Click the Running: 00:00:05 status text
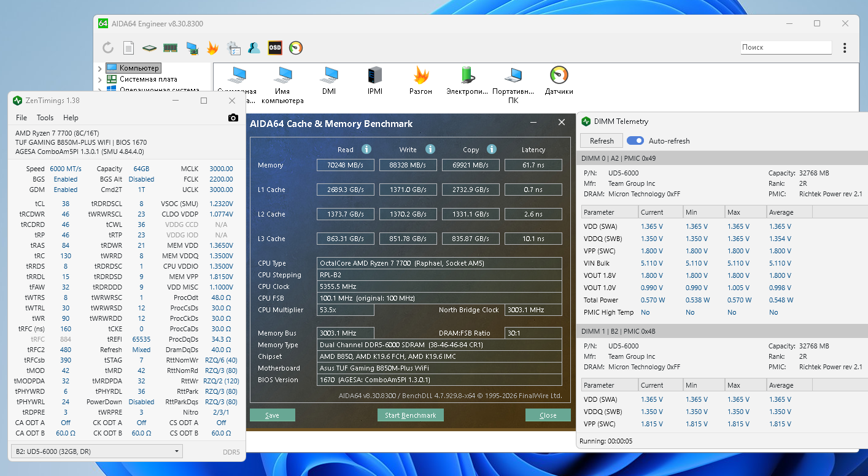The image size is (868, 476). (x=606, y=441)
